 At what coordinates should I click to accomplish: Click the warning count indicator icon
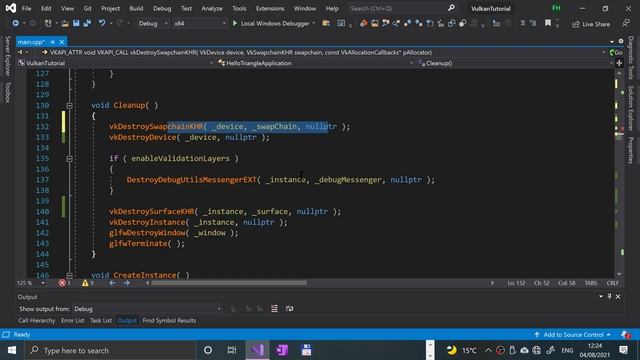pyautogui.click(x=85, y=283)
